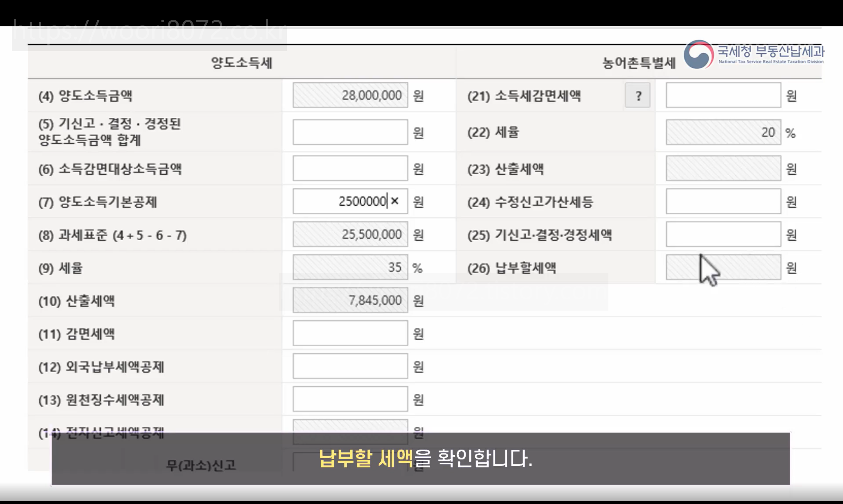
Task: Click the (23) 산출세액 field under 농어촌특별세
Action: tap(723, 168)
